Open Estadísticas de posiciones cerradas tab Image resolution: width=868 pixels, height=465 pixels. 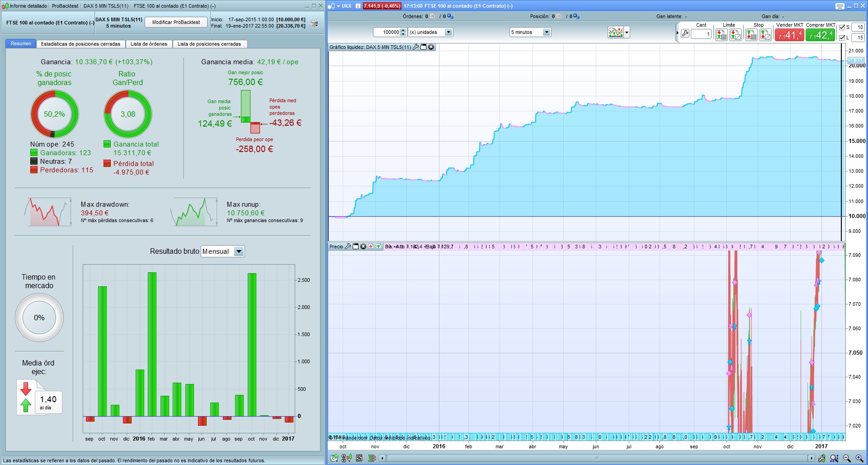pyautogui.click(x=80, y=44)
